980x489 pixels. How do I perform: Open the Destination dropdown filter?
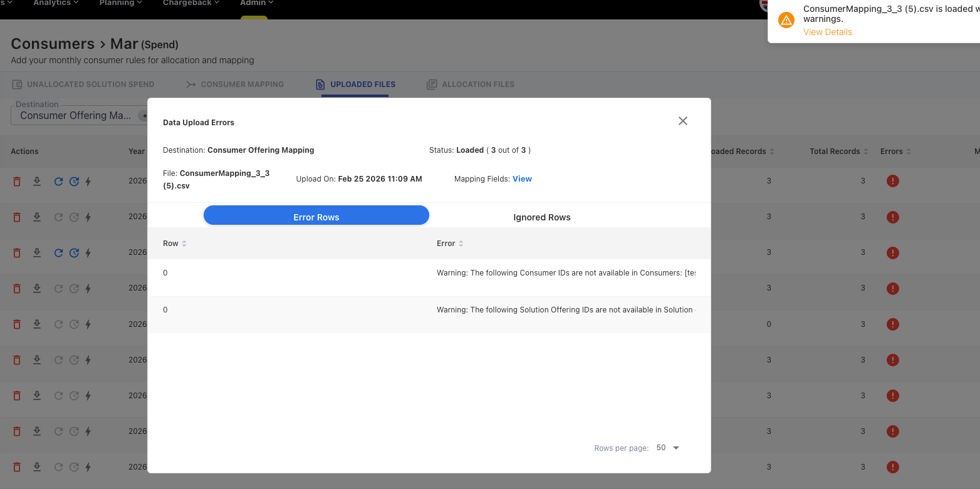78,115
